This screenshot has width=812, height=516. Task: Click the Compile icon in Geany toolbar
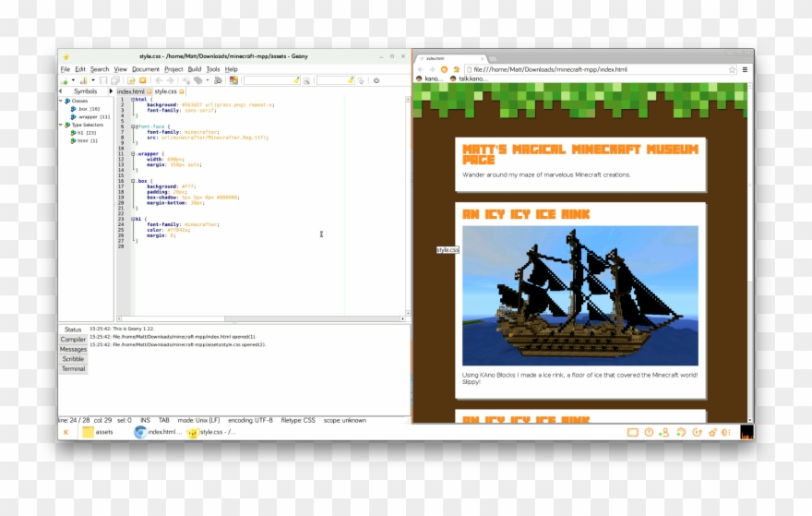[x=185, y=81]
